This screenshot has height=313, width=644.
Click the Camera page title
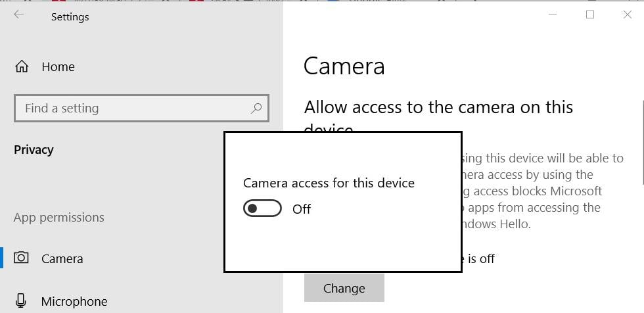(344, 66)
